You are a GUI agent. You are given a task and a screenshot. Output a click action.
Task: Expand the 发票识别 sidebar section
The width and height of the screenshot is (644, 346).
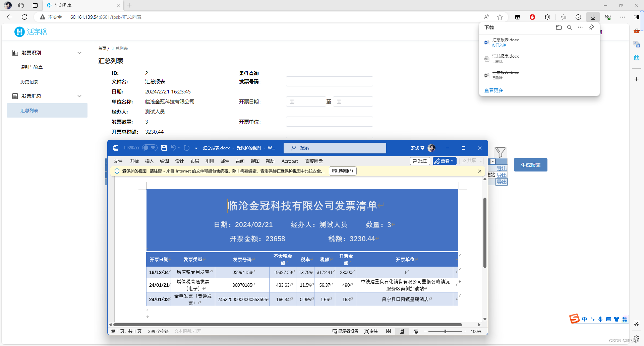(47, 53)
